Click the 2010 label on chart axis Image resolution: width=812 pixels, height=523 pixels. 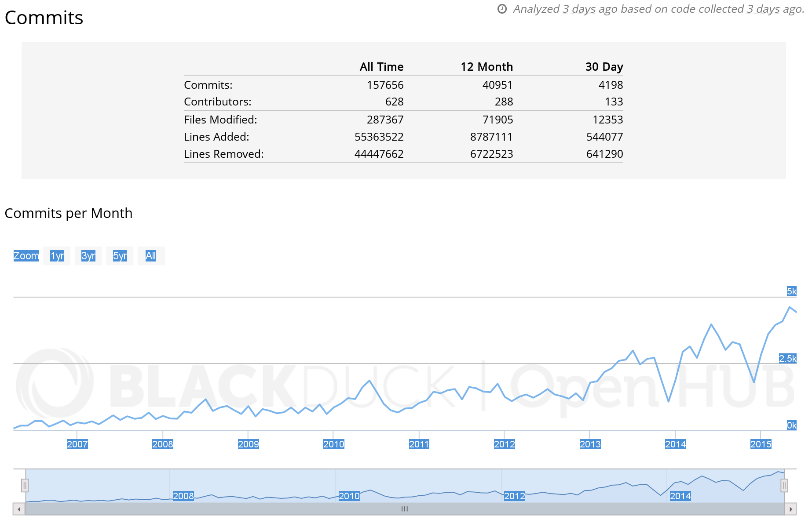tap(334, 444)
